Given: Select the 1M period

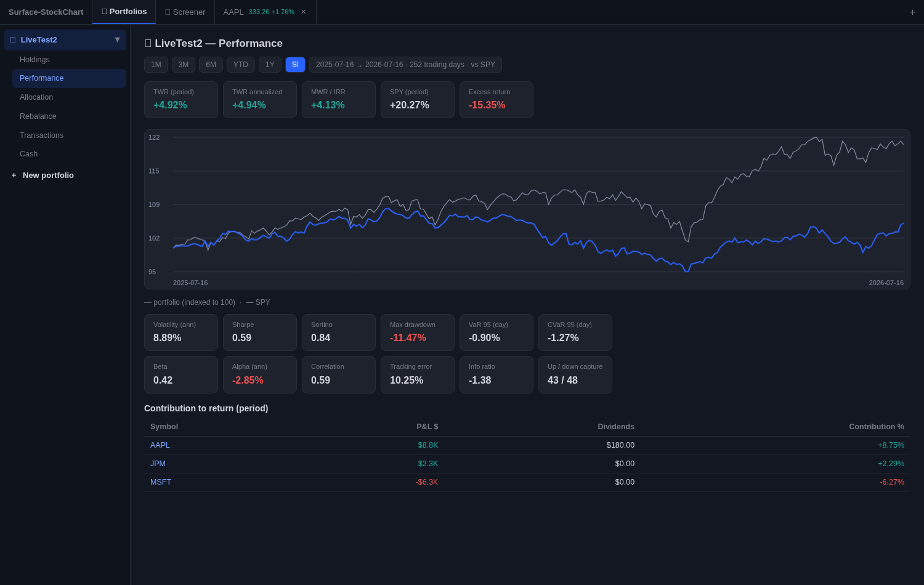Looking at the screenshot, I should coord(156,65).
